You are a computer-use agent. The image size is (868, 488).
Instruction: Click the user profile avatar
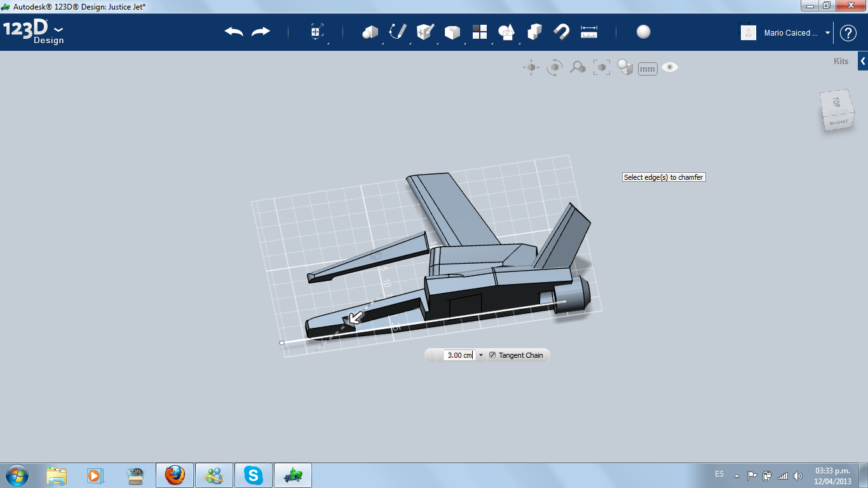click(x=749, y=32)
